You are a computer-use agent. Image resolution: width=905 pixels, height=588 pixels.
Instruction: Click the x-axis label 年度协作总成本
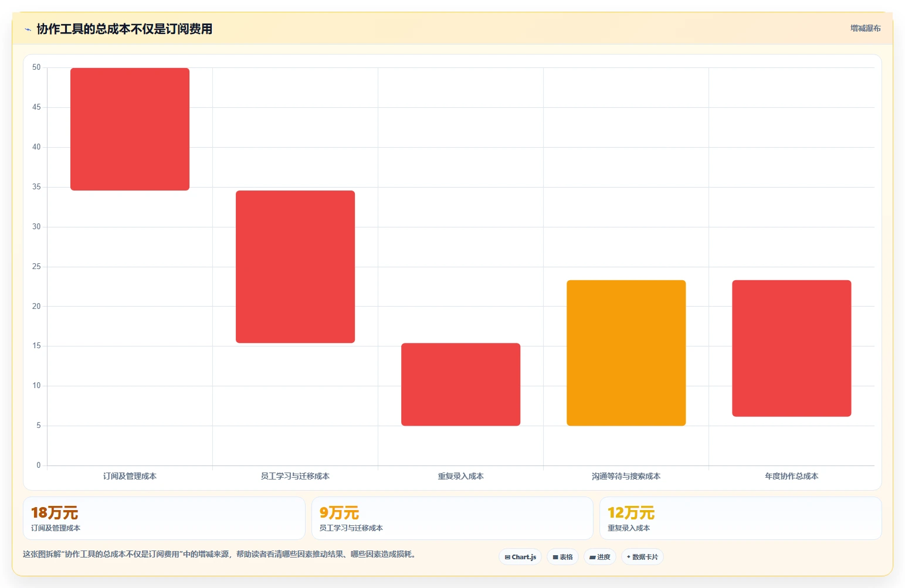click(791, 476)
